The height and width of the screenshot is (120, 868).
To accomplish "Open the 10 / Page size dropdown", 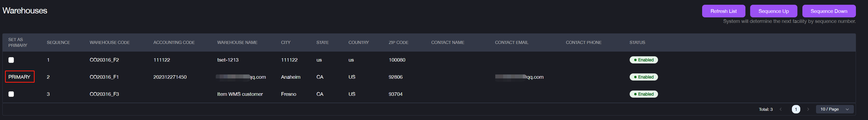I will point(834,109).
